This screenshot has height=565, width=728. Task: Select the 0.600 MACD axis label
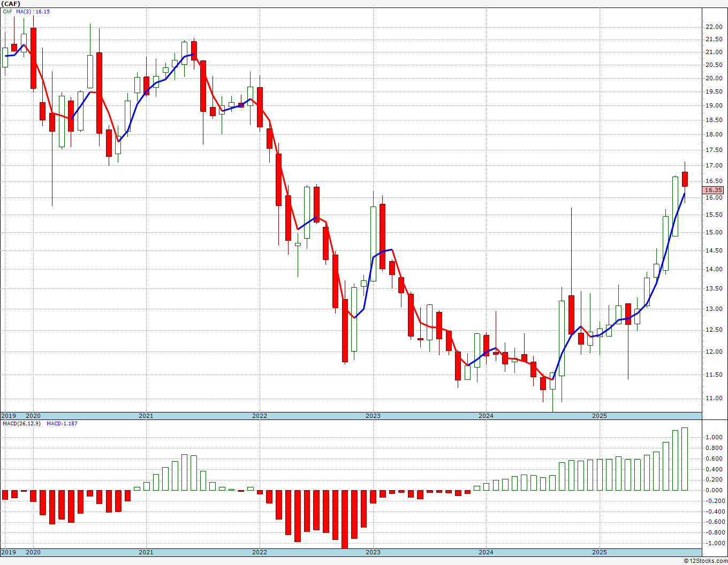[x=713, y=459]
